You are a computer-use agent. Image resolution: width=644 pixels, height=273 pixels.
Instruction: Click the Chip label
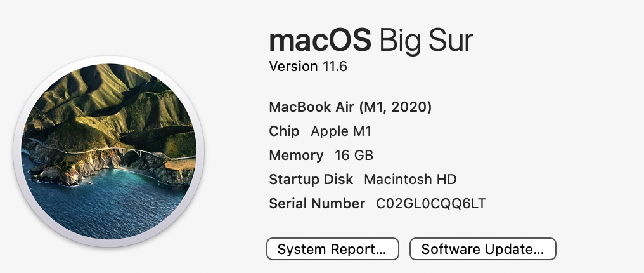[x=284, y=131]
